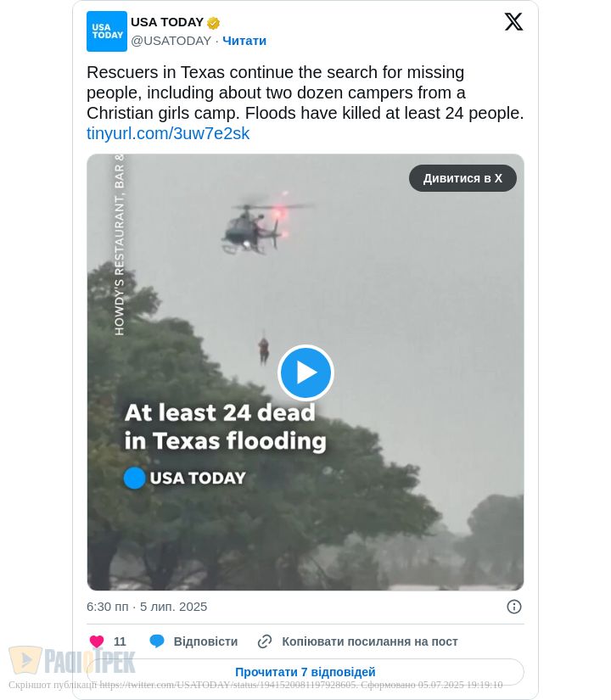
Task: Click the tweet text paragraph
Action: pos(305,92)
